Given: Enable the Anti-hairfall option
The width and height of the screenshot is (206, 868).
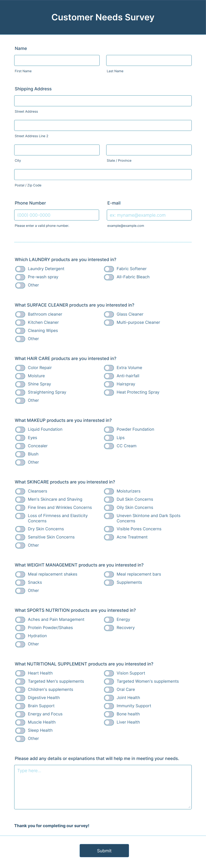Looking at the screenshot, I should click(x=109, y=376).
